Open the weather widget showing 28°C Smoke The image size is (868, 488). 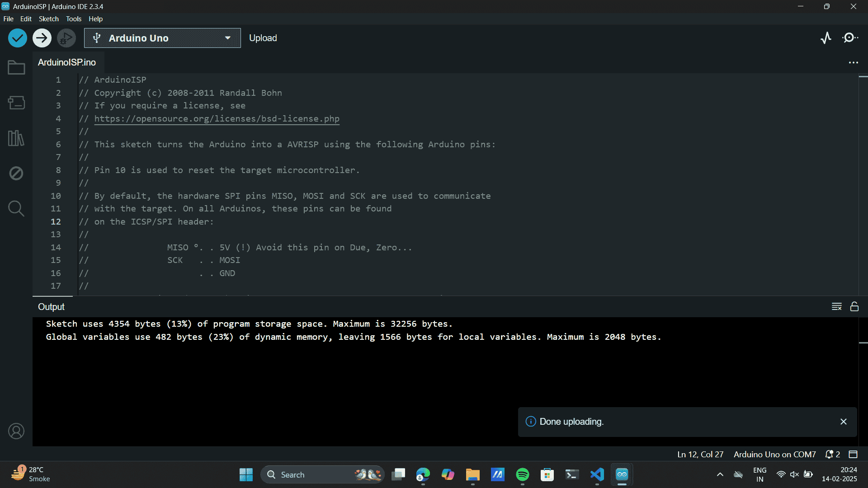pyautogui.click(x=31, y=474)
